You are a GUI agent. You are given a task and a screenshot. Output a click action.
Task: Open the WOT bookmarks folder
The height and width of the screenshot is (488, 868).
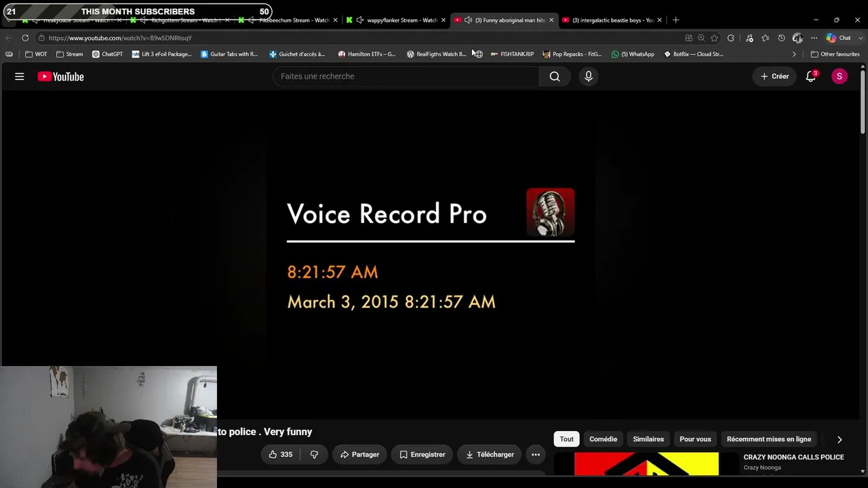(37, 54)
